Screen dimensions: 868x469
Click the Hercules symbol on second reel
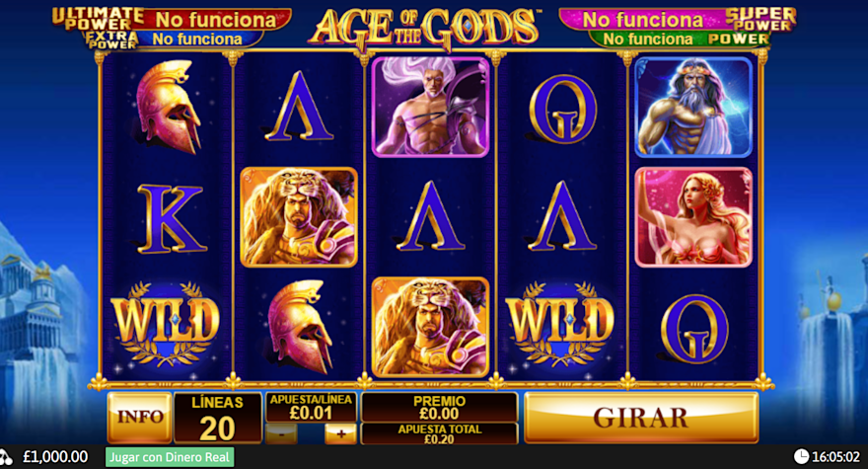(x=299, y=217)
